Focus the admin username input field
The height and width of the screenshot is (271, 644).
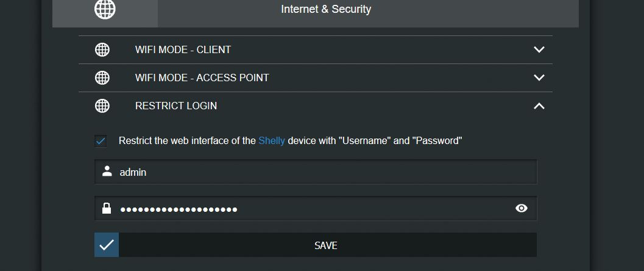323,172
